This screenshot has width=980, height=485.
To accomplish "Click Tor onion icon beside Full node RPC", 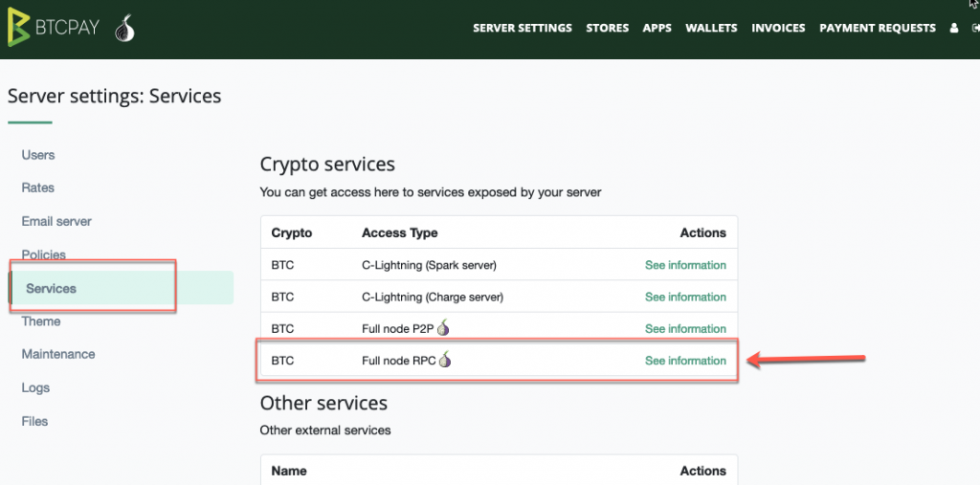I will tap(445, 360).
